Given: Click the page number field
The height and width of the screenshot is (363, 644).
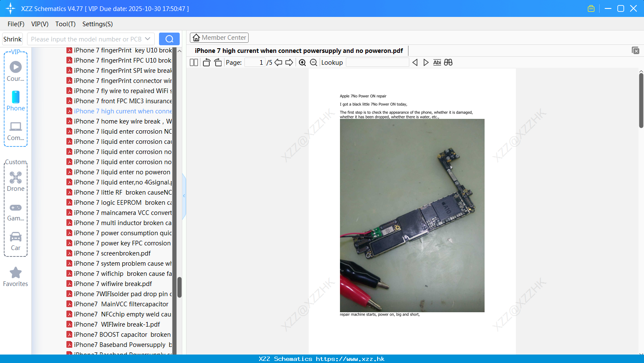Looking at the screenshot, I should [x=255, y=62].
